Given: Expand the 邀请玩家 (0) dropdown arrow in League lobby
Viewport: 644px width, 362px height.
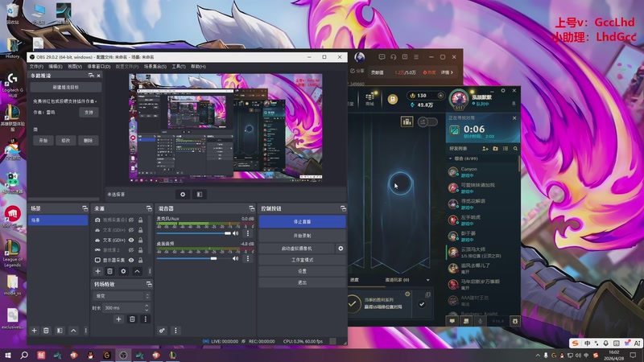Looking at the screenshot, I should (x=428, y=280).
